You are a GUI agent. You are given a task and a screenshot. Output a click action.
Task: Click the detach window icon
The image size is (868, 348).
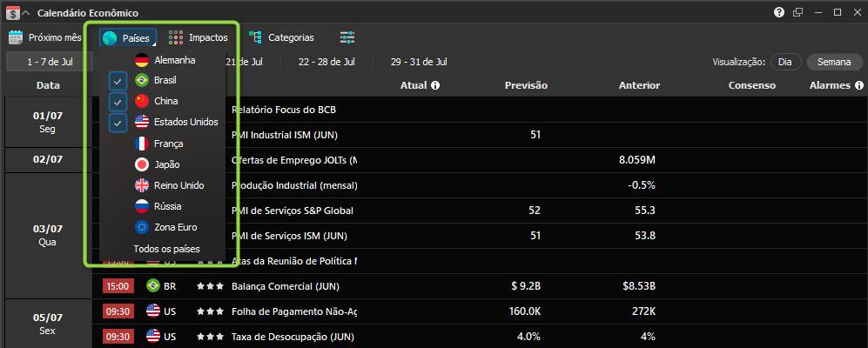tap(797, 12)
